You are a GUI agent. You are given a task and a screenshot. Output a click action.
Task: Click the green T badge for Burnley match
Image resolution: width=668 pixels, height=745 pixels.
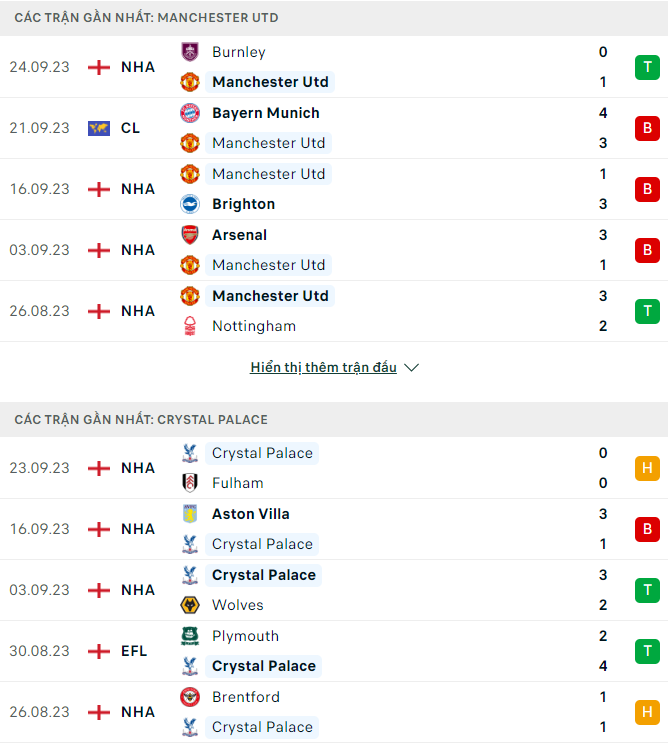[647, 67]
